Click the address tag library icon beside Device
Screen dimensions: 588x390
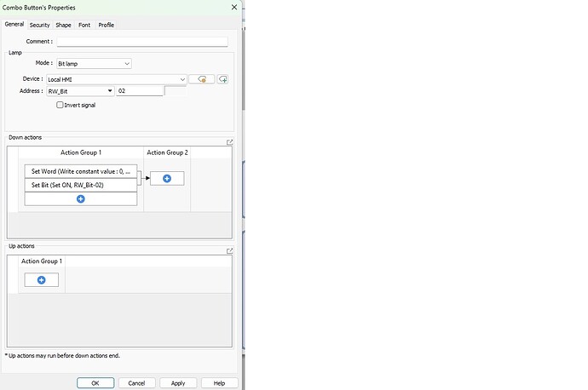[202, 79]
